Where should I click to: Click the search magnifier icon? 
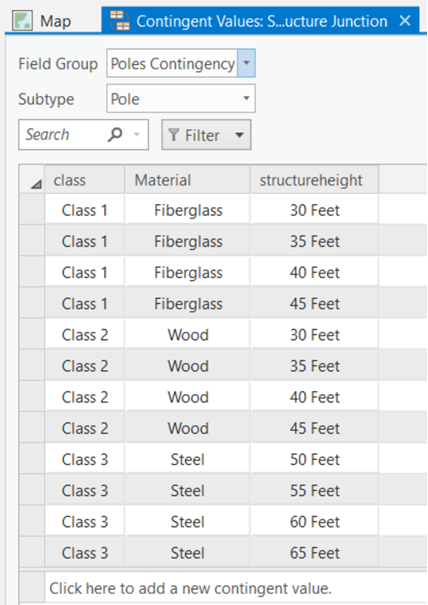(115, 135)
